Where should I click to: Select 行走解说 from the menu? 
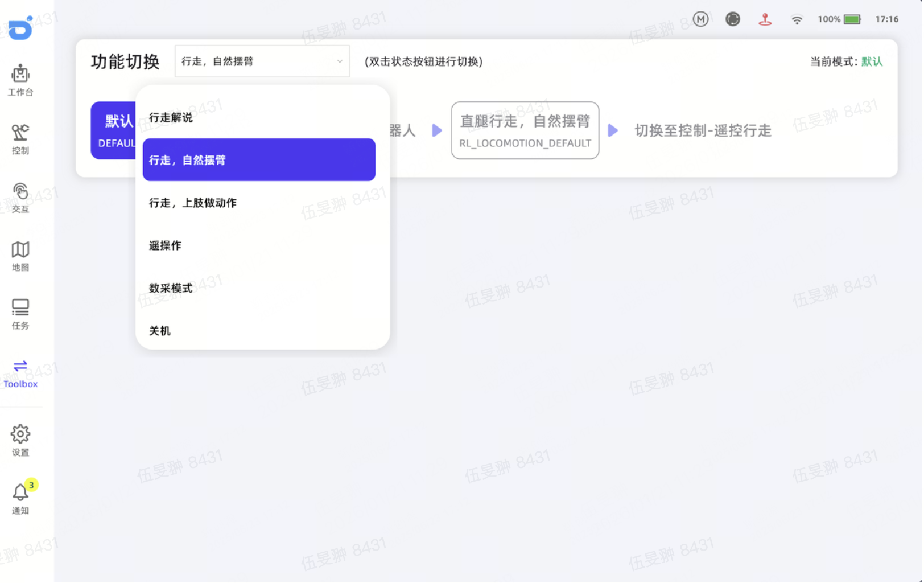pyautogui.click(x=170, y=117)
